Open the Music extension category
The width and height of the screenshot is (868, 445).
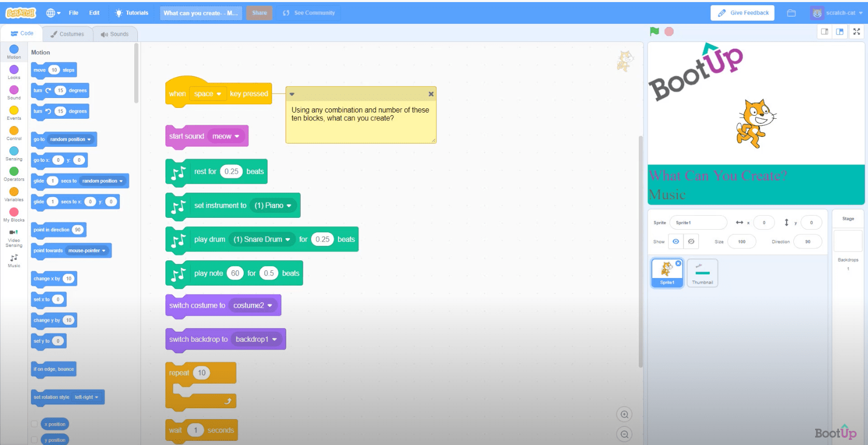pyautogui.click(x=14, y=261)
